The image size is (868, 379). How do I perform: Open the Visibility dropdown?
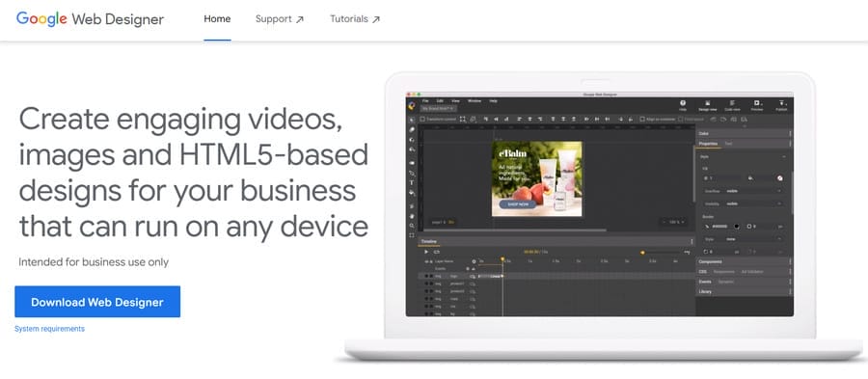tap(754, 203)
